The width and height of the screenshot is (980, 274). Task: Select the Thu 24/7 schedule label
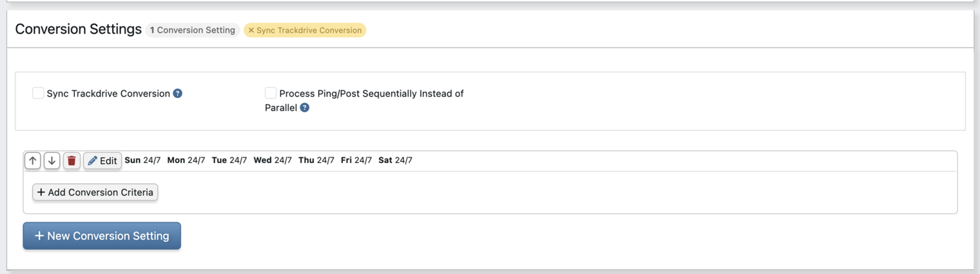tap(317, 160)
